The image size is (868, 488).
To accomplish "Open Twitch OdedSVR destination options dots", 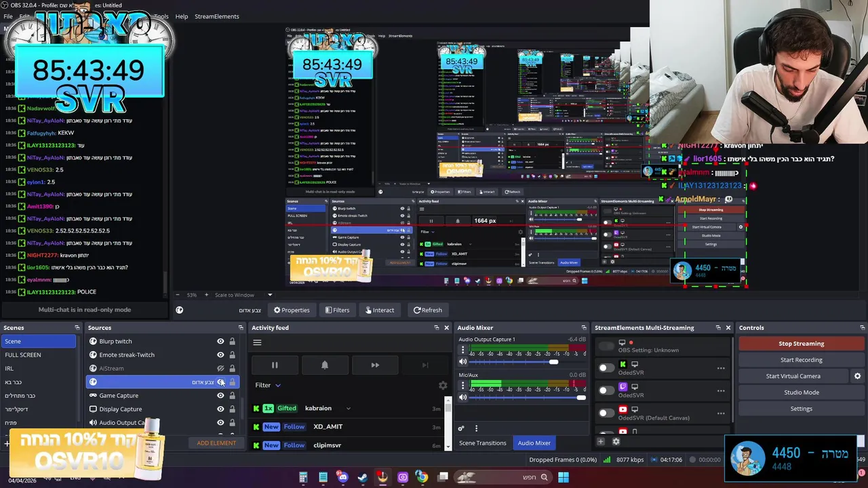I will tap(721, 391).
